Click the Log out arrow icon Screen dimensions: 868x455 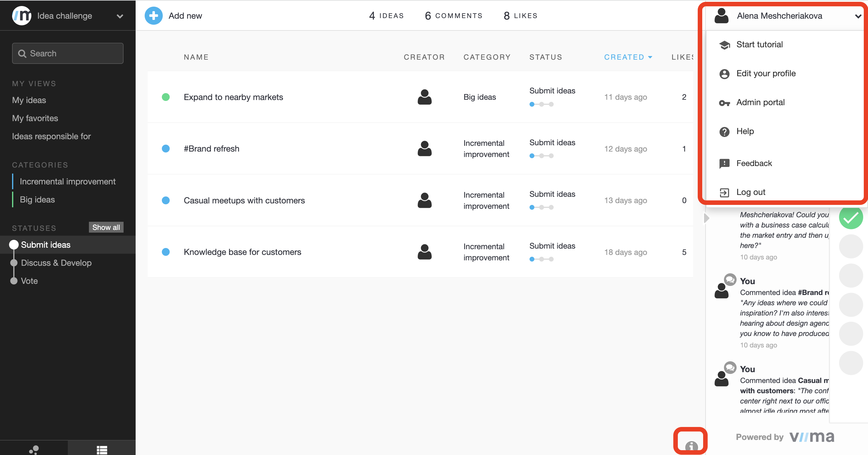[x=724, y=192]
